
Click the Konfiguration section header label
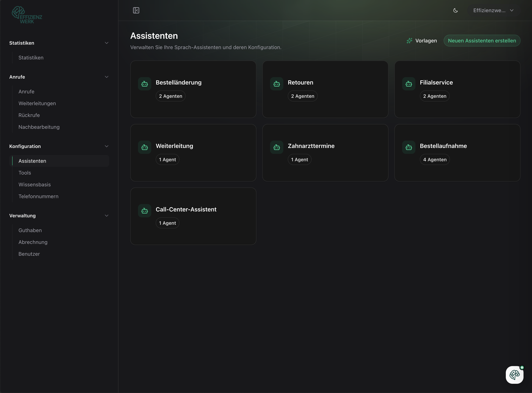25,146
